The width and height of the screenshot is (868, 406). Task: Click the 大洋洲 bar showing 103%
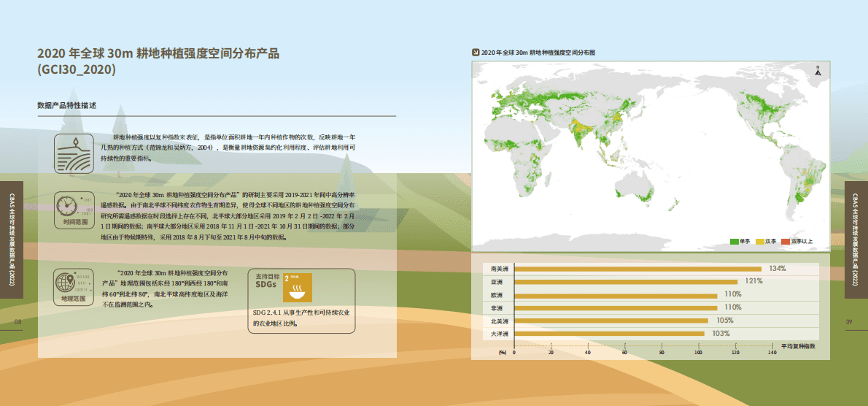pyautogui.click(x=608, y=334)
